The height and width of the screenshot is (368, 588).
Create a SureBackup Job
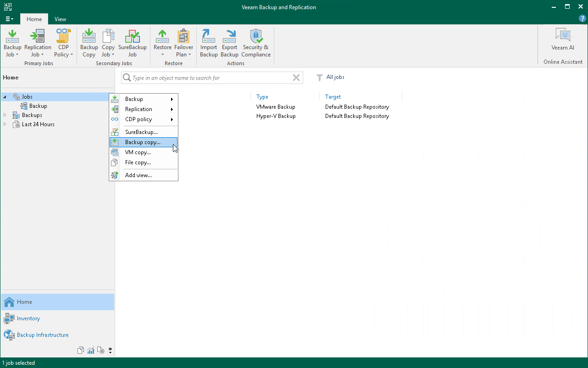click(133, 41)
